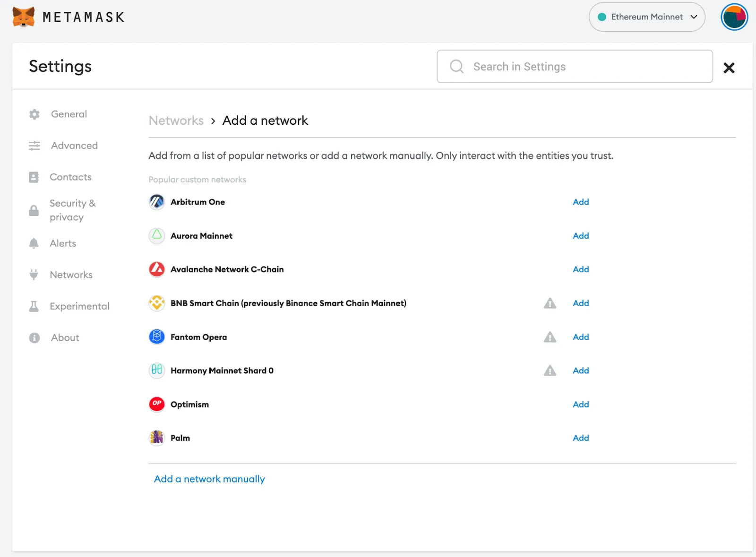Open Security & privacy settings
Screen dimensions: 756x557
72,210
